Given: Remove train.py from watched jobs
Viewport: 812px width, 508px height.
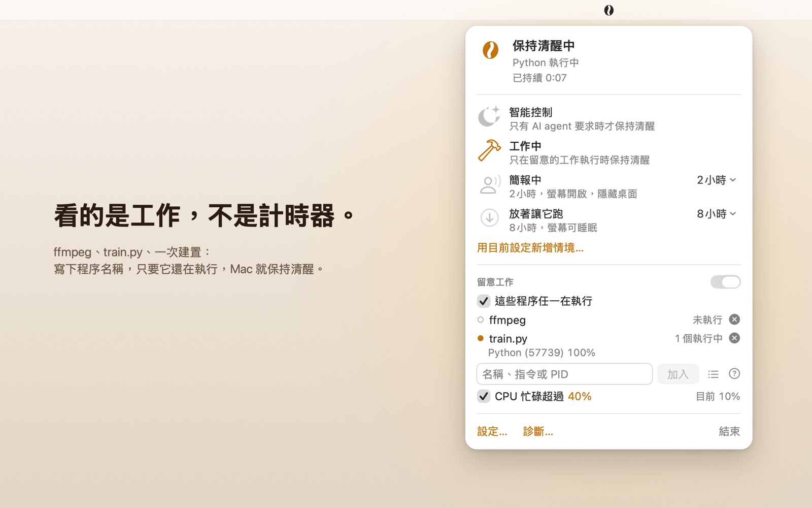Looking at the screenshot, I should 734,338.
